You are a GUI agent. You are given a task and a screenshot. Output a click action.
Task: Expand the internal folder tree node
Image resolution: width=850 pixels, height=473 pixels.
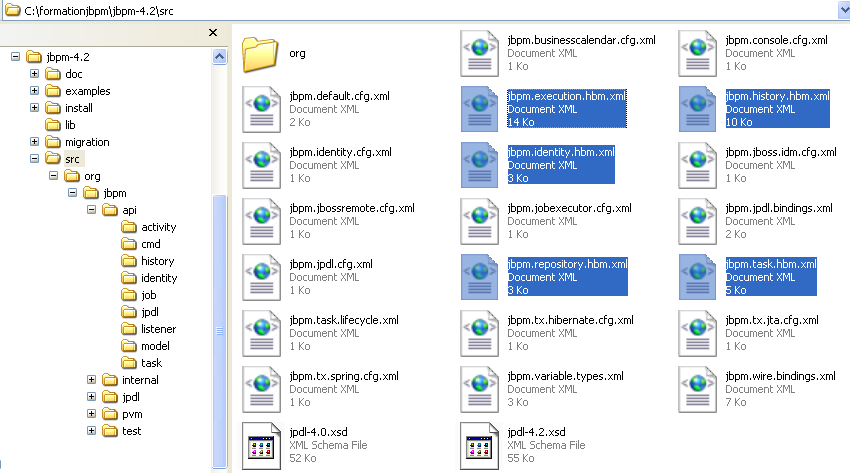pos(91,380)
